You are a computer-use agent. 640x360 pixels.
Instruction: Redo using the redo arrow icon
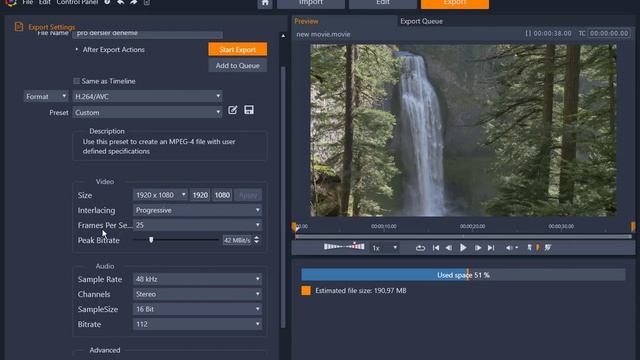[x=133, y=2]
